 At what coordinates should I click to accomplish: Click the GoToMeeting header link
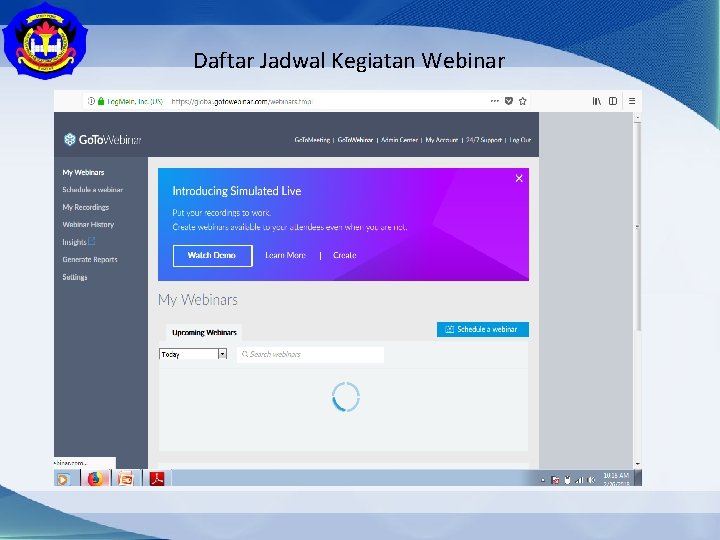pyautogui.click(x=312, y=140)
